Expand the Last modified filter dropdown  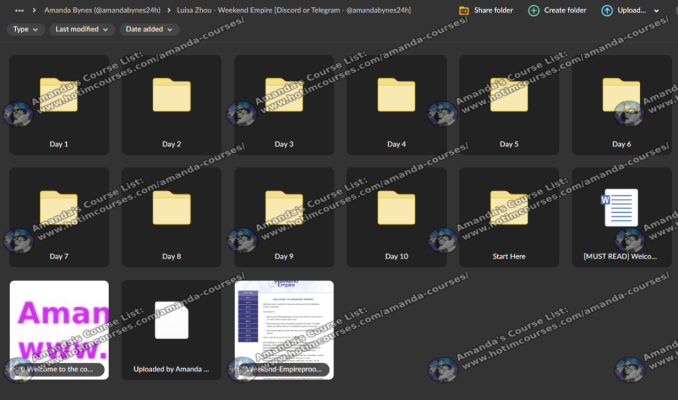(82, 29)
